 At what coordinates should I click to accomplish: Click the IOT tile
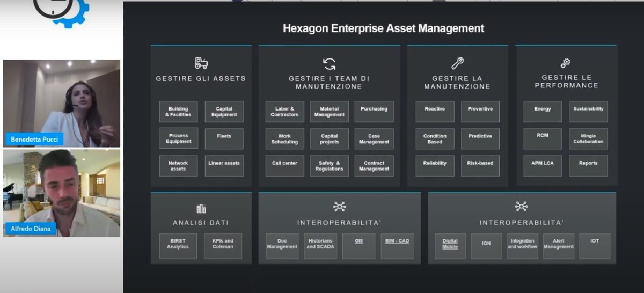pos(595,246)
